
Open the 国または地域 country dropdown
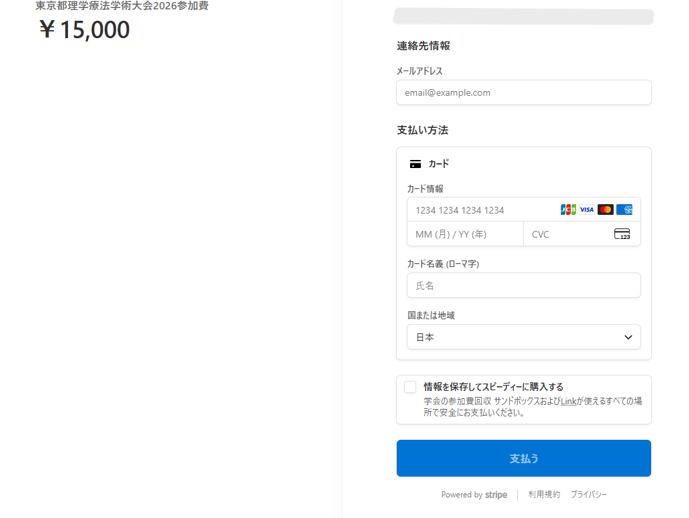point(523,337)
